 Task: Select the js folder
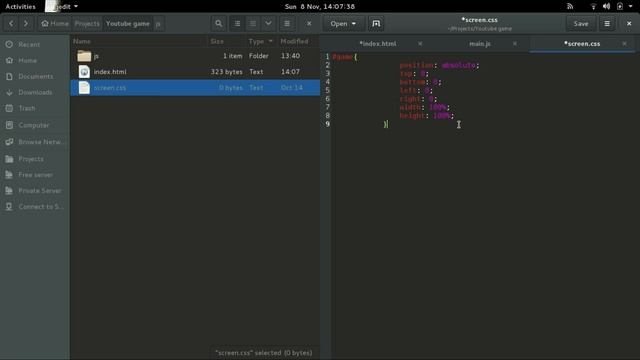tap(195, 56)
